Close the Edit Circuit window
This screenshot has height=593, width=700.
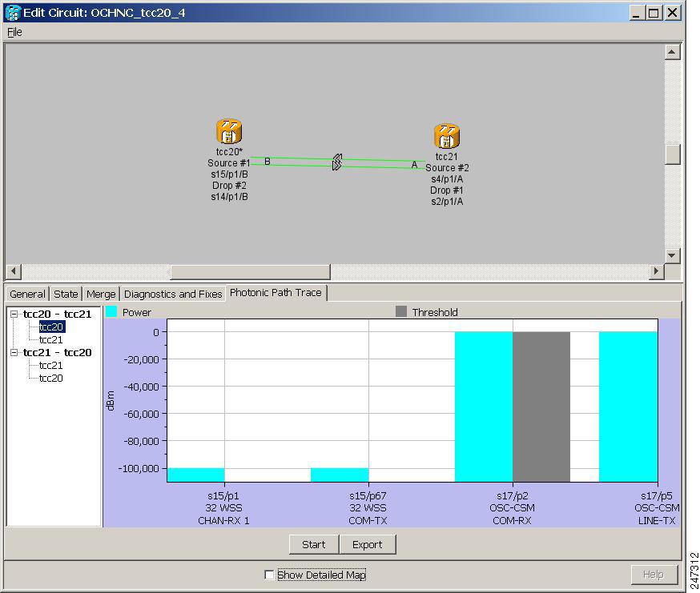(672, 13)
